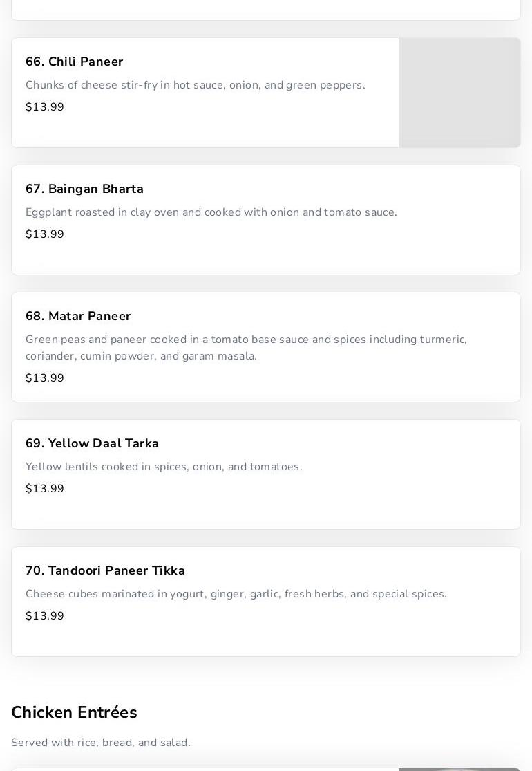Select the Baingan Bharta item title
532x771 pixels.
click(84, 189)
